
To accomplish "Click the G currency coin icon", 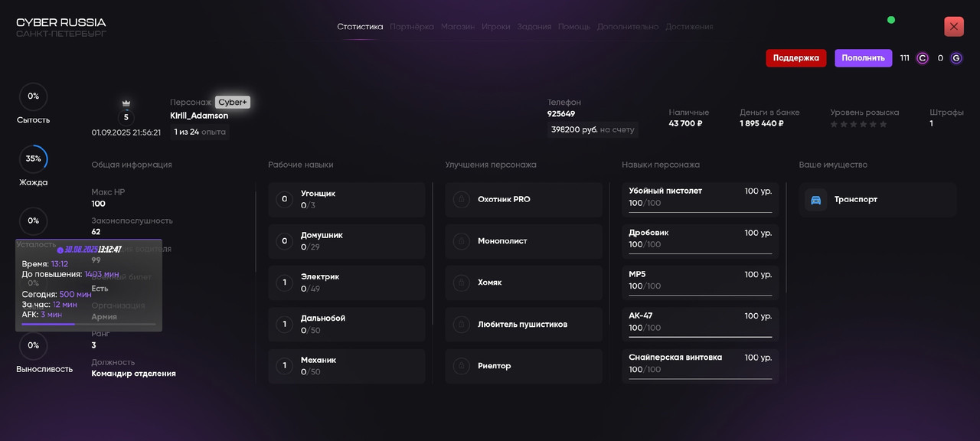I will 956,58.
